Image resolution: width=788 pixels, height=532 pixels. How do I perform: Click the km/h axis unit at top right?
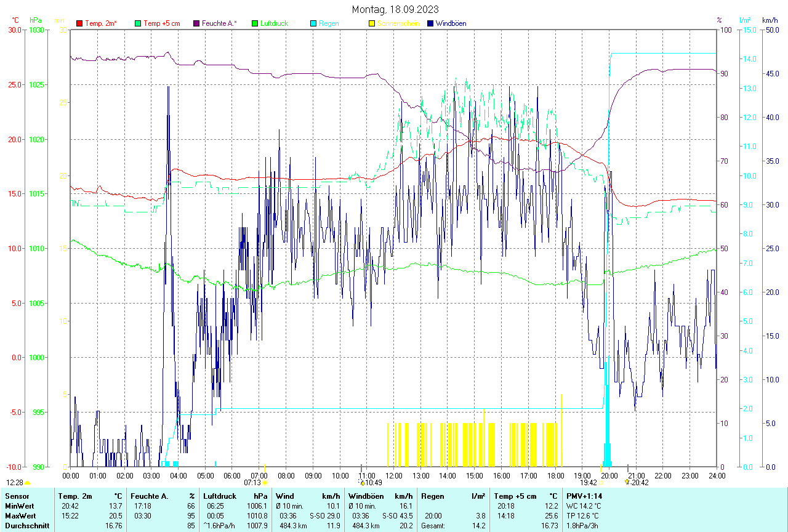770,20
